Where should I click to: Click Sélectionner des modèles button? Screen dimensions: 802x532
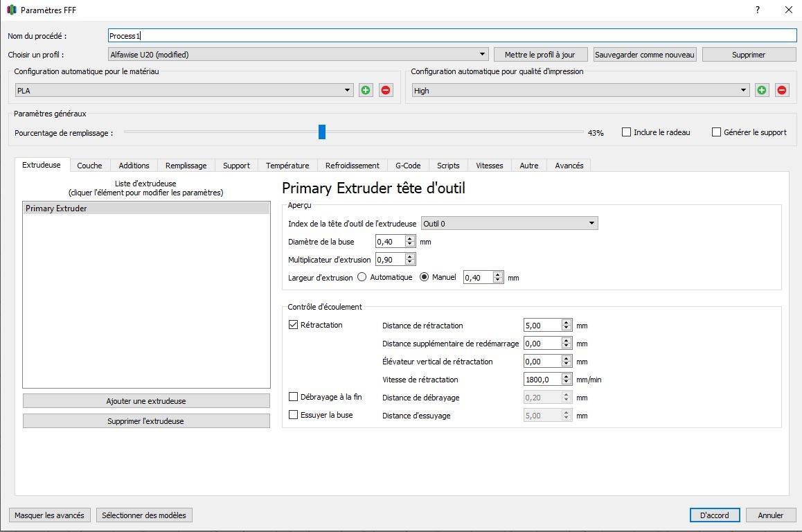click(144, 515)
